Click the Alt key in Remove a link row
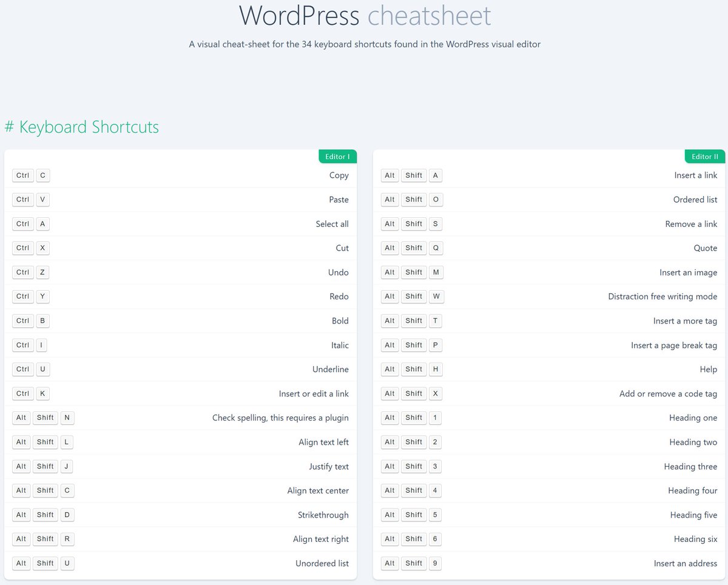 390,224
